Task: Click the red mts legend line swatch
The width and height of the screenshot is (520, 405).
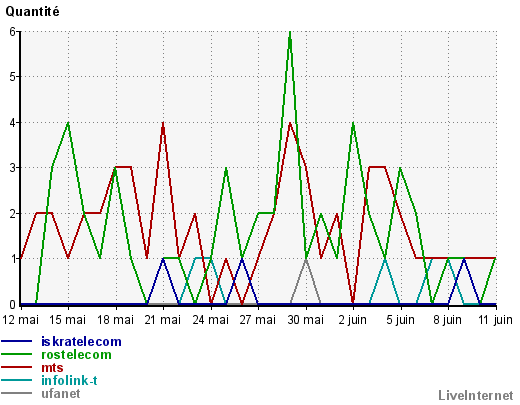Action: [x=17, y=367]
